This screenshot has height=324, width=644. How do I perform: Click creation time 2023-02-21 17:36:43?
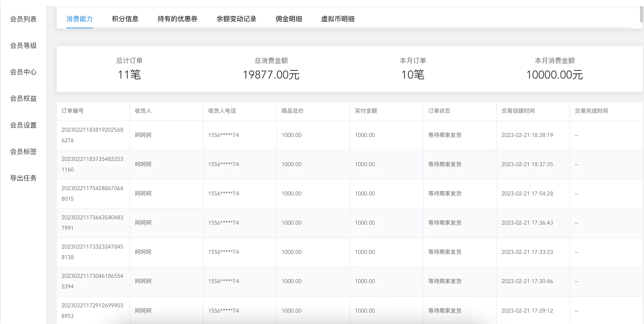click(x=527, y=223)
